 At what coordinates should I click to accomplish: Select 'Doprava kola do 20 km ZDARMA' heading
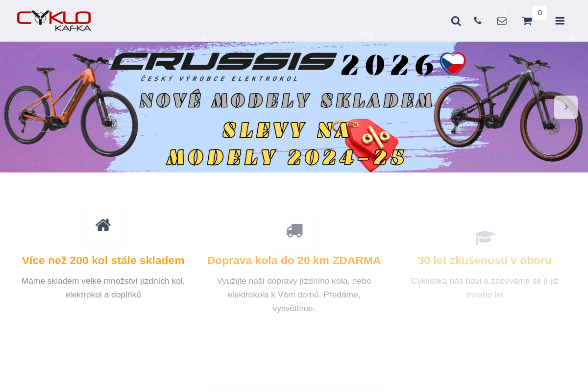point(294,260)
